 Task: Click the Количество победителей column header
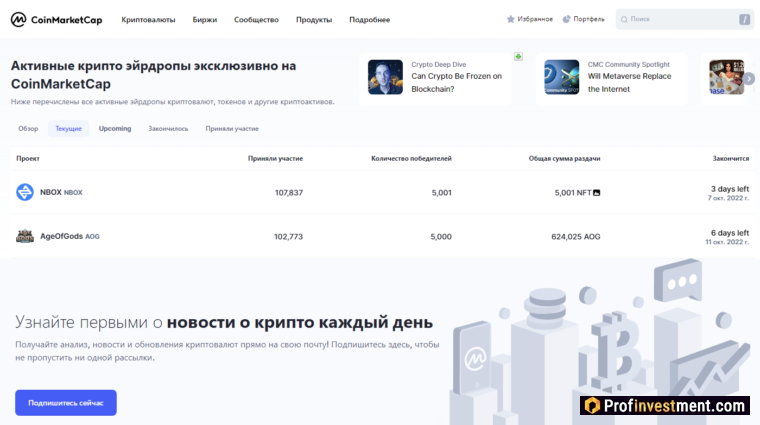tap(412, 158)
